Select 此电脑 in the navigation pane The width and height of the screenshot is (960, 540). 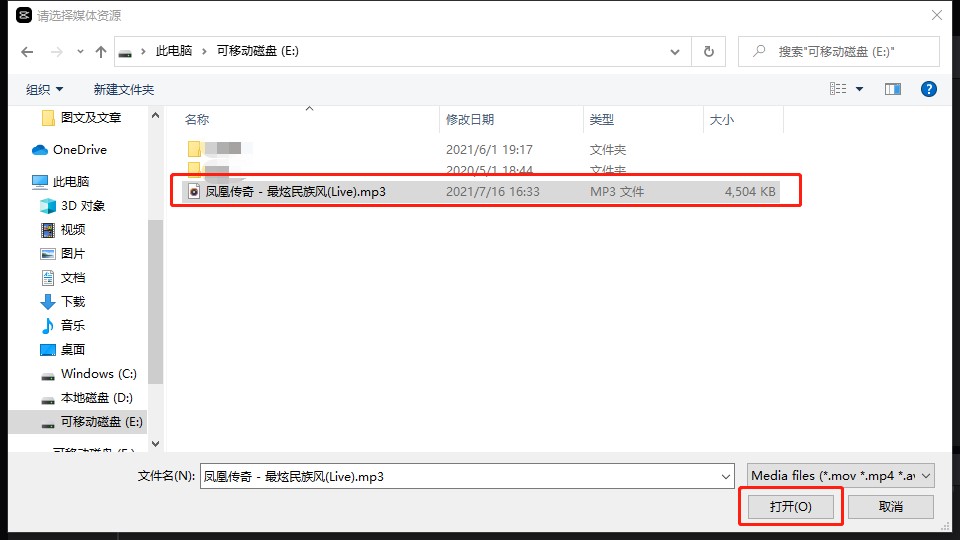[61, 181]
